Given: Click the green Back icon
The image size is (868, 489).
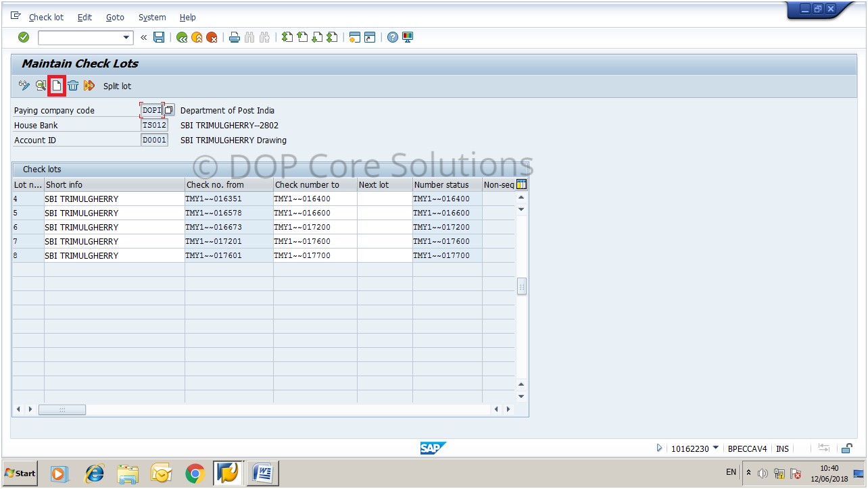Looking at the screenshot, I should (x=182, y=37).
